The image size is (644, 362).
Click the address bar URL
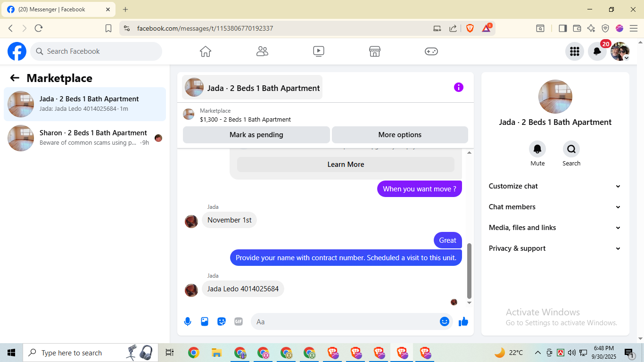click(x=205, y=28)
